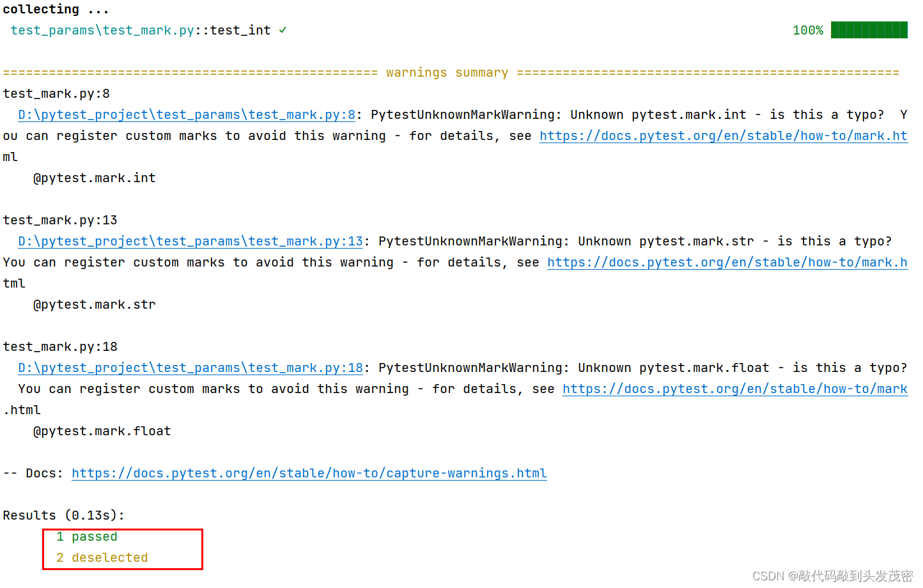Click the green 100% progress bar
Image resolution: width=923 pixels, height=588 pixels.
(869, 30)
